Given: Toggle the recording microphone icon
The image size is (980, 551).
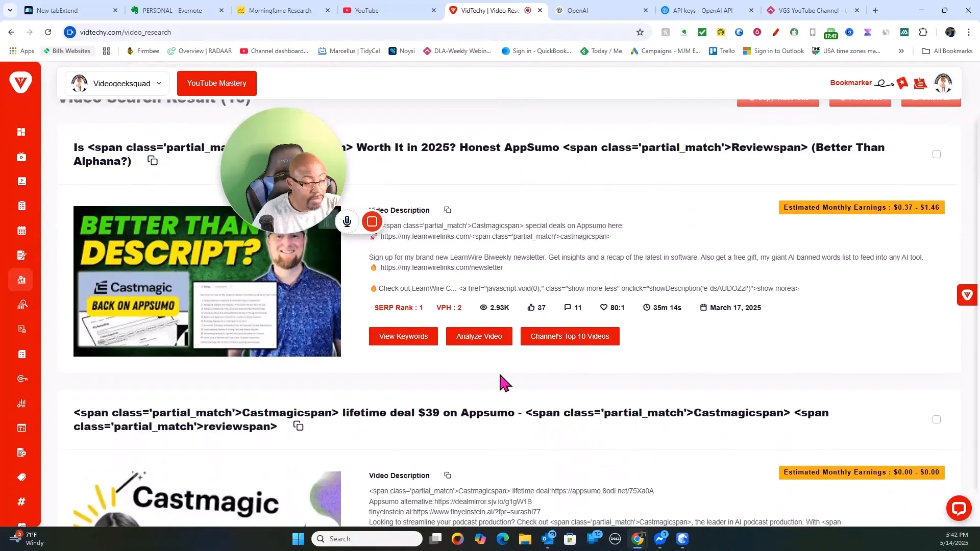Looking at the screenshot, I should pyautogui.click(x=347, y=221).
